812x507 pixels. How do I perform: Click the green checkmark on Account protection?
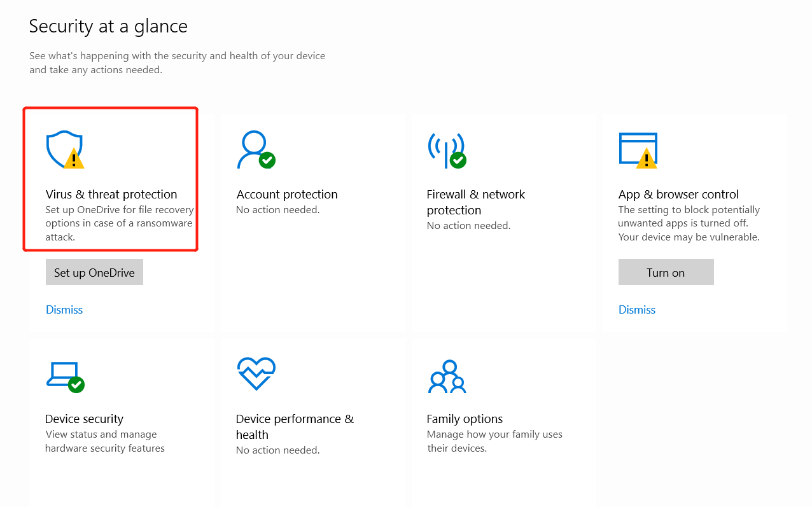(x=267, y=159)
